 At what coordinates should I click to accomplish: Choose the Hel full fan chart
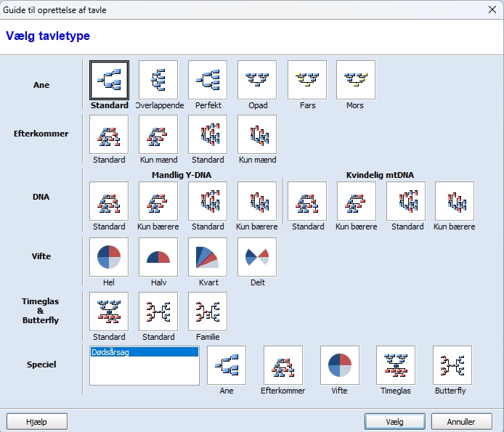pyautogui.click(x=109, y=257)
